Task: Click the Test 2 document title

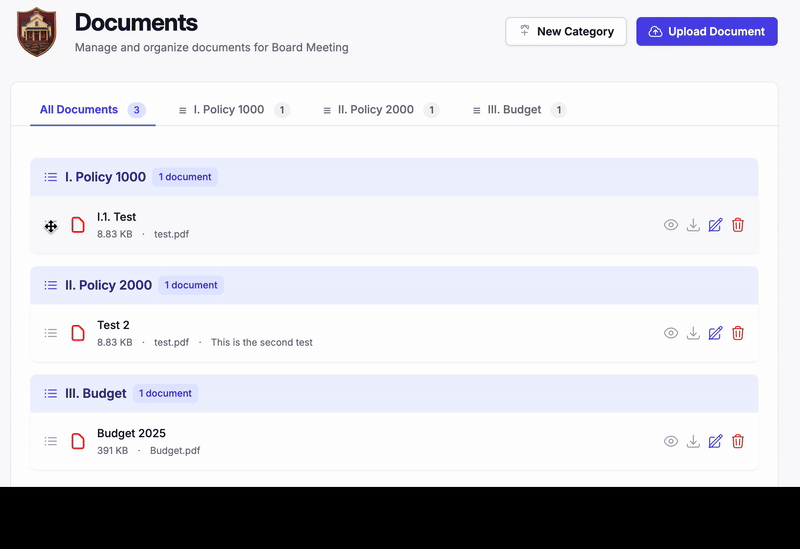Action: (113, 325)
